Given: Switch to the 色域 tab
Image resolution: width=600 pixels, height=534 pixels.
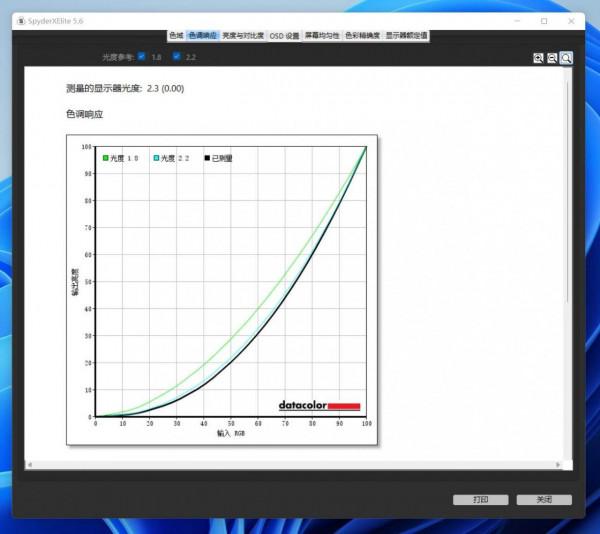Looking at the screenshot, I should (x=176, y=35).
